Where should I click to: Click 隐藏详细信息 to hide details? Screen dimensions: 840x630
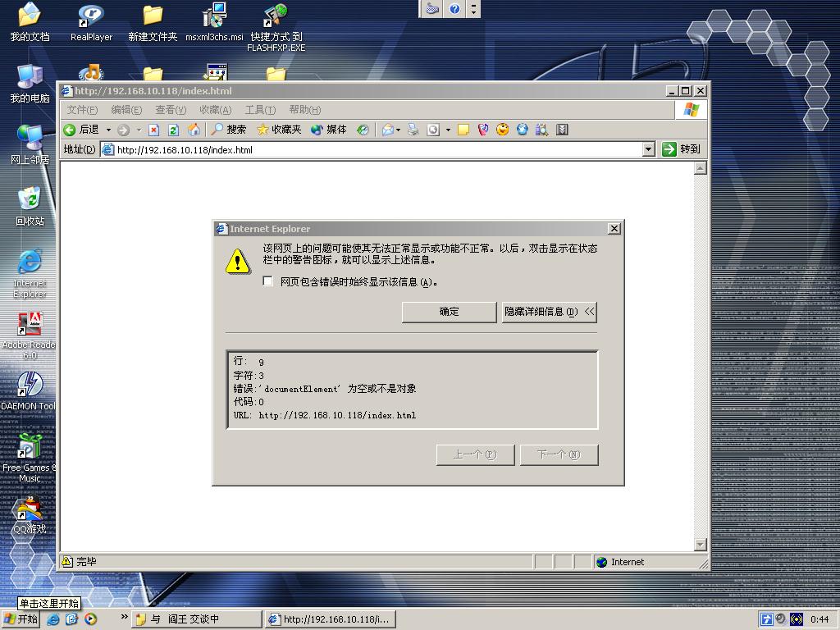point(549,312)
